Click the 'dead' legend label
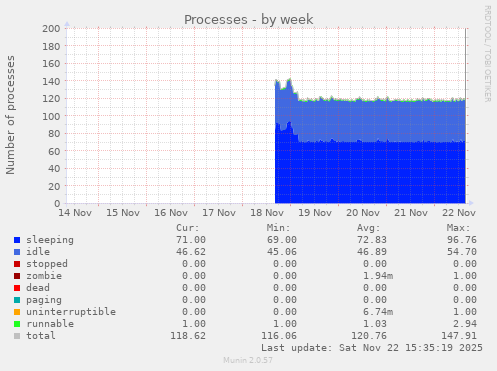The image size is (497, 371). pyautogui.click(x=38, y=288)
